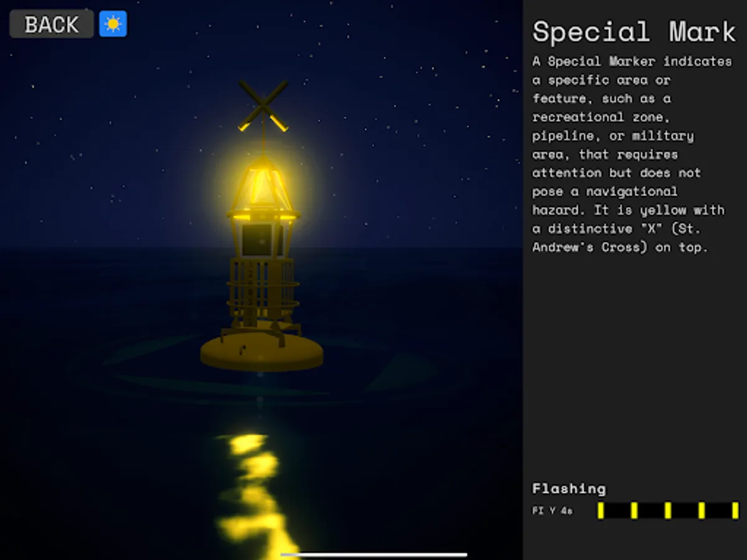Click the sun icon in the blue square

(113, 24)
